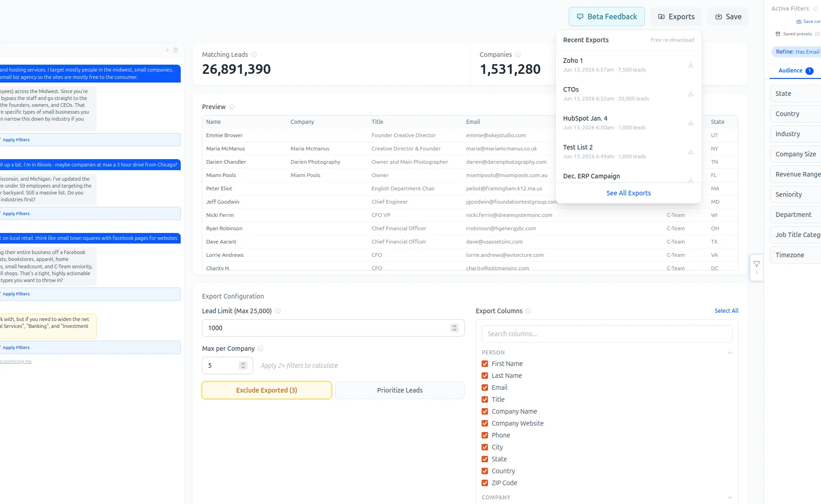Download the Zoho 1 export
The height and width of the screenshot is (504, 821).
coord(690,65)
